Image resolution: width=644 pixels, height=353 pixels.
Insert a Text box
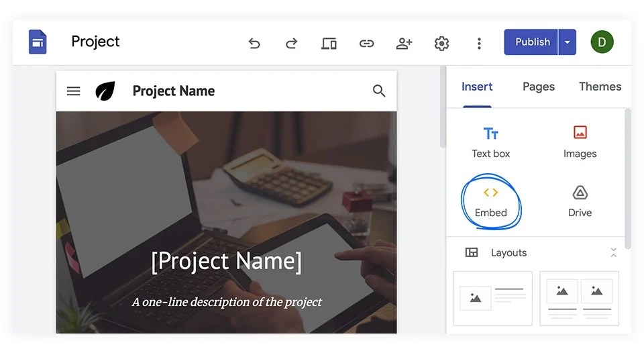tap(491, 142)
